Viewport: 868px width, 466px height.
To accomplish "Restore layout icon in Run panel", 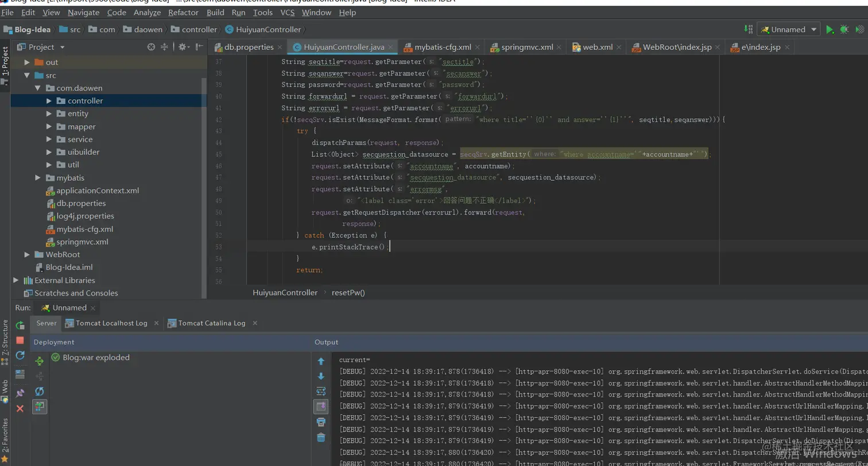I will click(20, 374).
